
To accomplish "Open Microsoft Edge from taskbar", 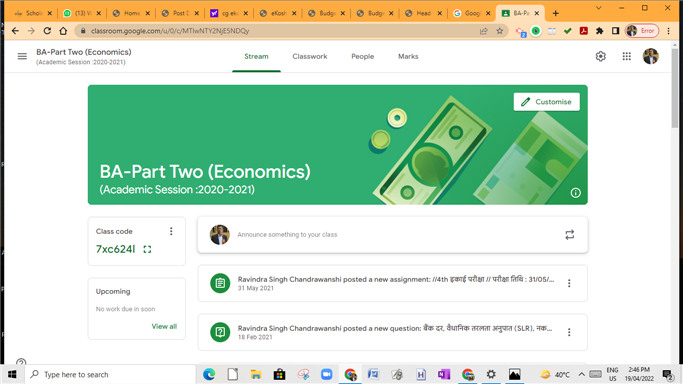I will tap(209, 374).
